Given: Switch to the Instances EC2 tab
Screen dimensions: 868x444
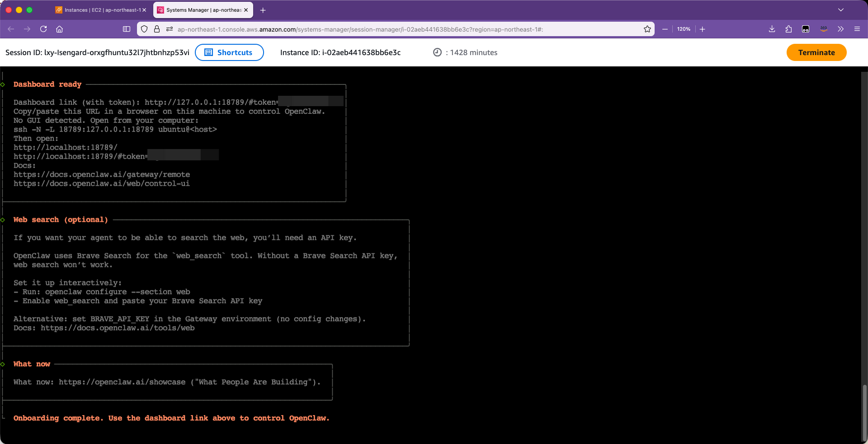Looking at the screenshot, I should pos(100,10).
